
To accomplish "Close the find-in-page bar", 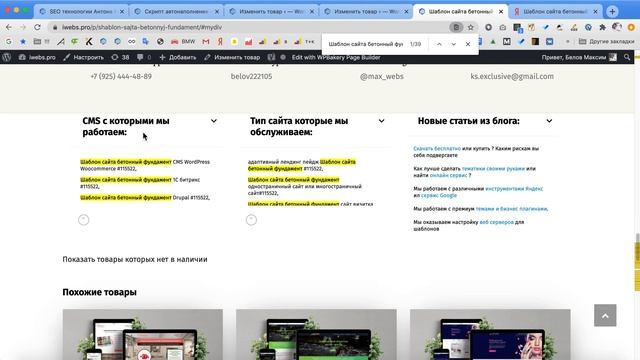I will pyautogui.click(x=468, y=44).
